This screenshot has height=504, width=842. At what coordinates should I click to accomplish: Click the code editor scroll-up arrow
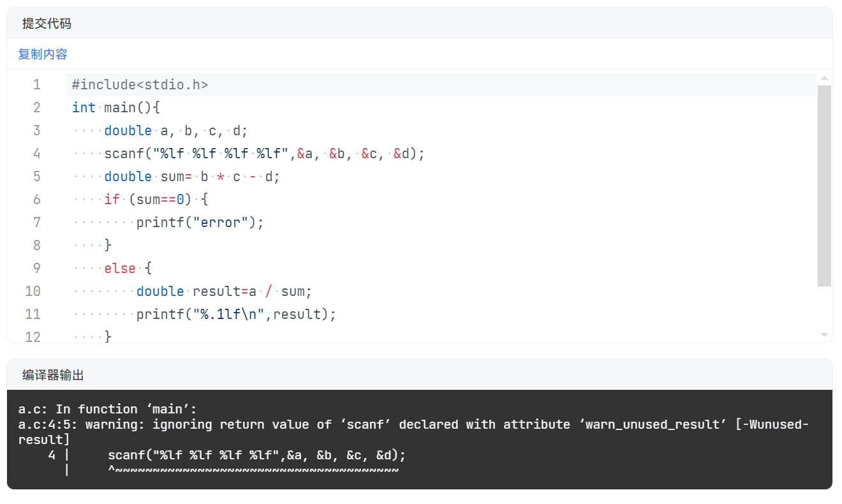tap(824, 78)
